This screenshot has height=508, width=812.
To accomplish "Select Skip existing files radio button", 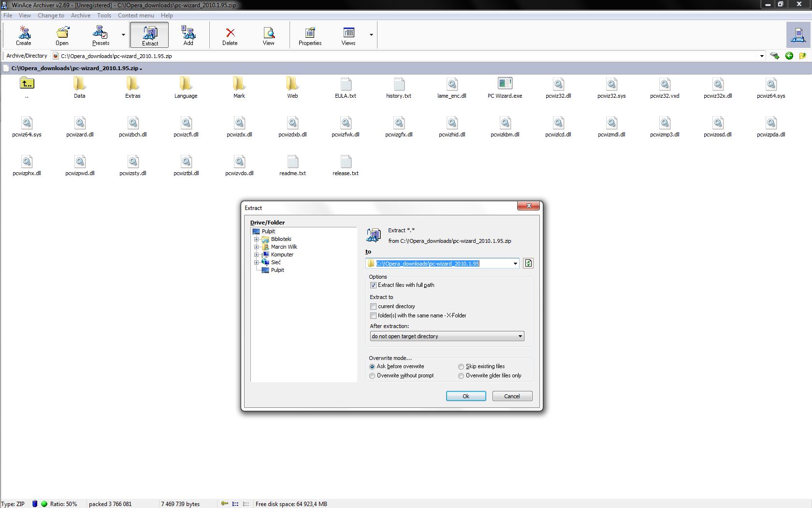I will pos(461,367).
